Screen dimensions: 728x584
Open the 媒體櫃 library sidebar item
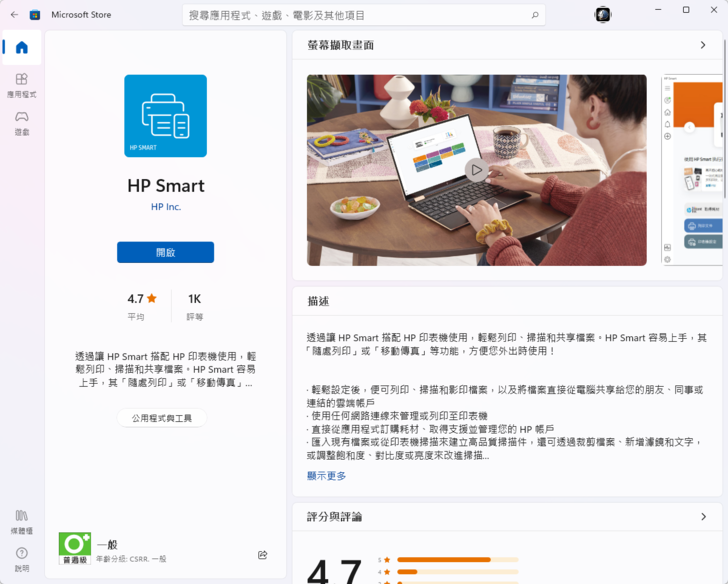click(x=22, y=522)
